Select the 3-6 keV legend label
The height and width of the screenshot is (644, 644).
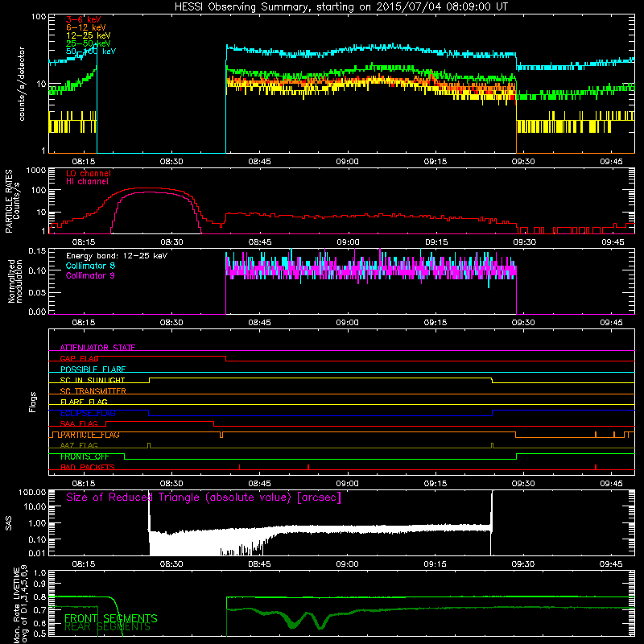(x=84, y=19)
